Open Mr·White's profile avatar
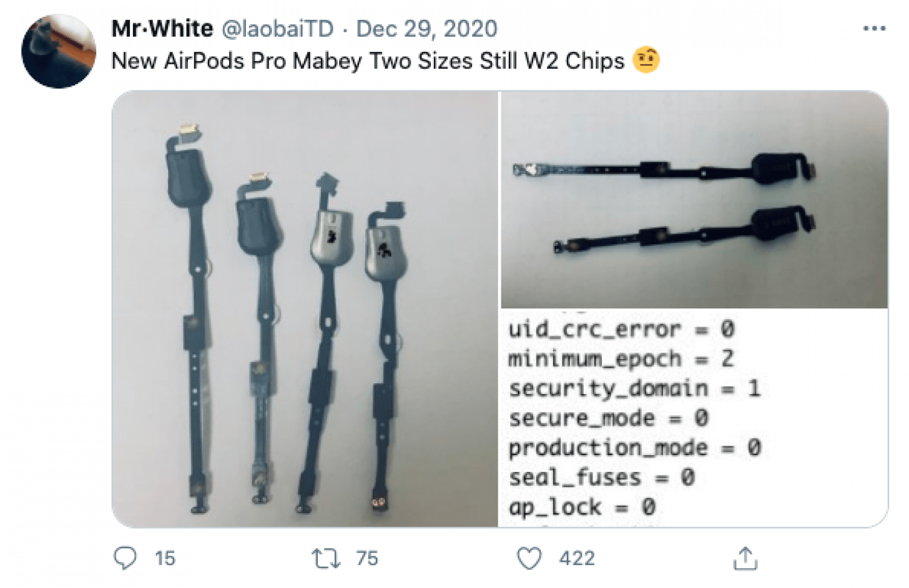 tap(59, 51)
